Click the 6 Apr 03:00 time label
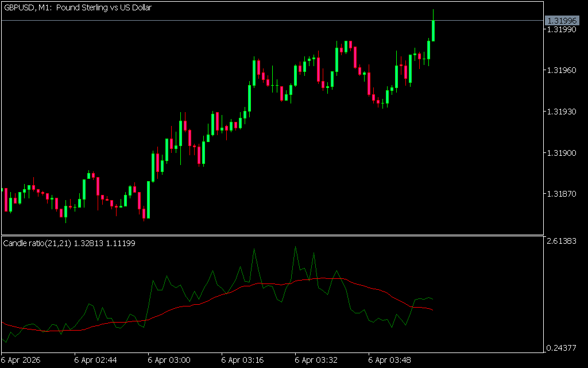Image resolution: width=588 pixels, height=368 pixels. point(169,360)
